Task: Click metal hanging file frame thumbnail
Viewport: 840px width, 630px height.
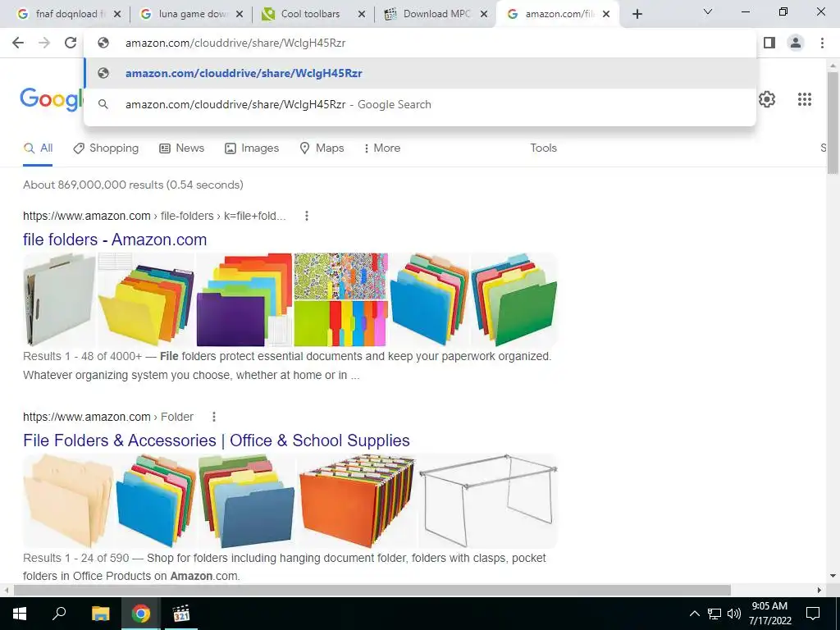Action: pos(487,501)
